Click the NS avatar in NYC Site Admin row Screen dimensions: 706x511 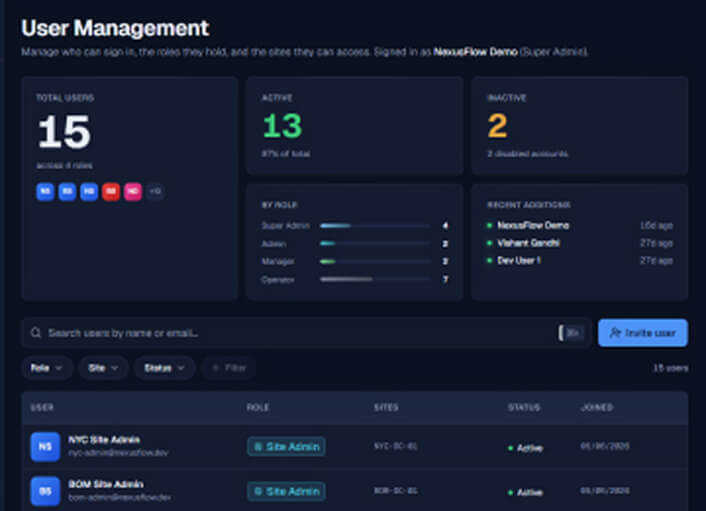(45, 447)
